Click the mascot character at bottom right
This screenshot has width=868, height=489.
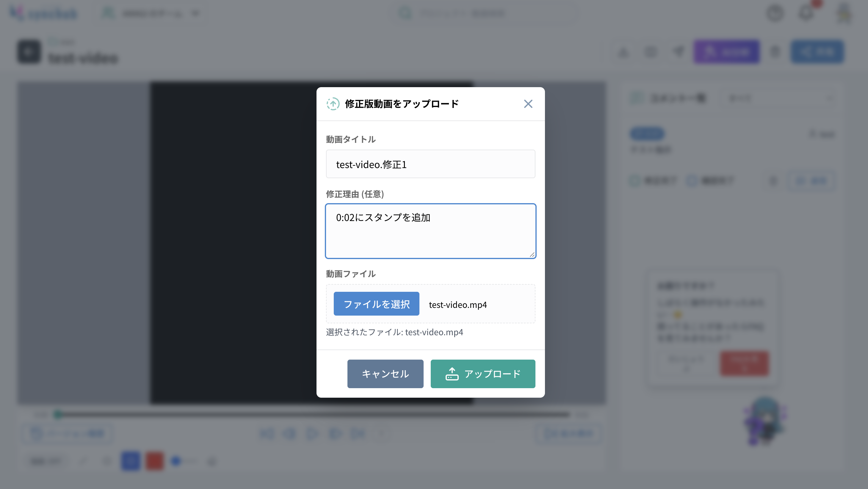pyautogui.click(x=765, y=421)
